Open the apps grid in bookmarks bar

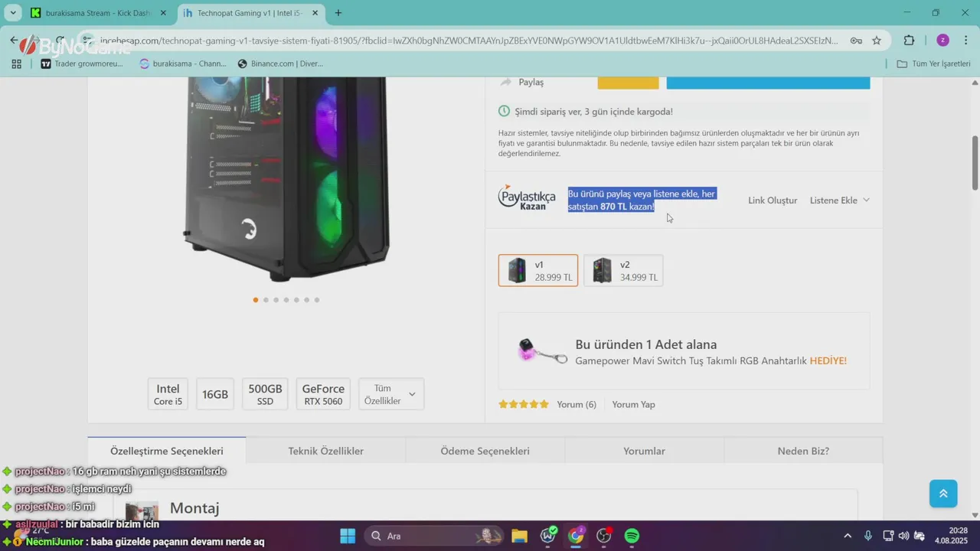coord(16,64)
